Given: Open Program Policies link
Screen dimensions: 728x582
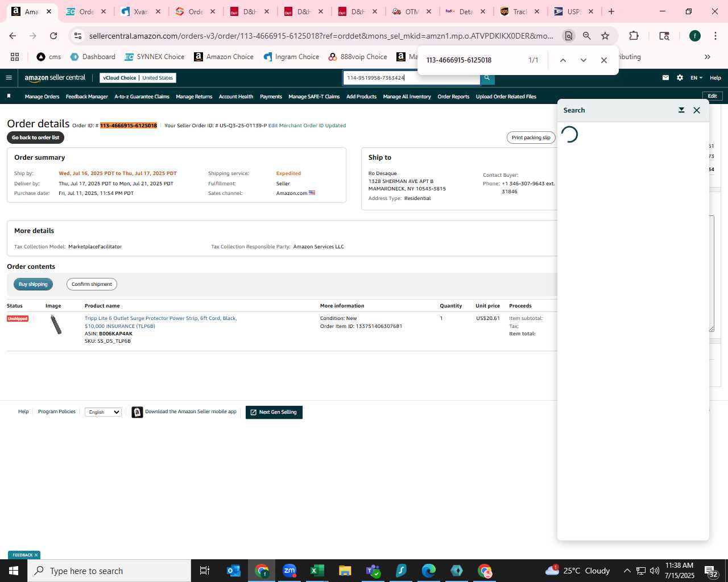Looking at the screenshot, I should pyautogui.click(x=57, y=411).
